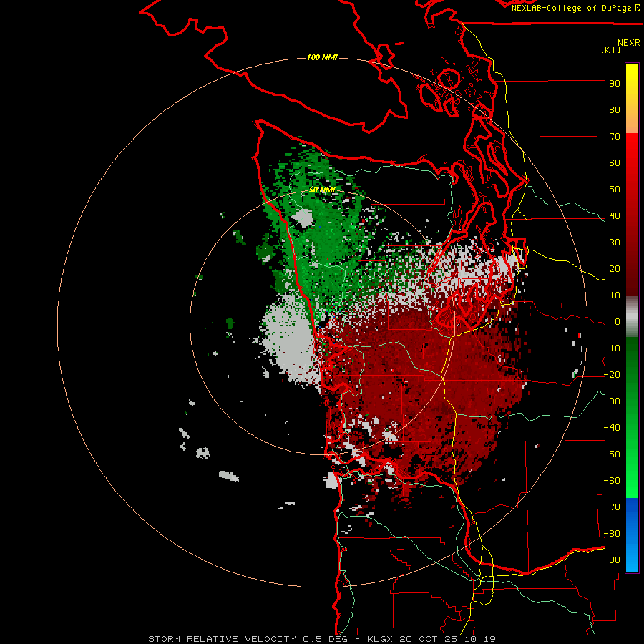Click the 60 value on the velocity scale
644x644 pixels.
tap(615, 163)
